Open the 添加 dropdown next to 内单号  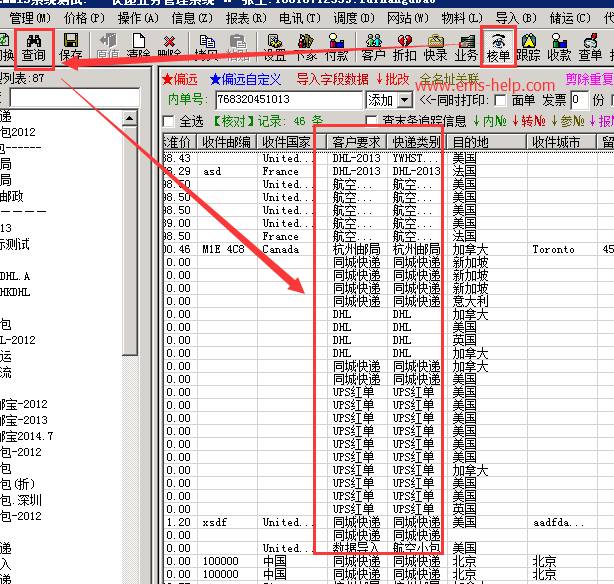tap(405, 100)
